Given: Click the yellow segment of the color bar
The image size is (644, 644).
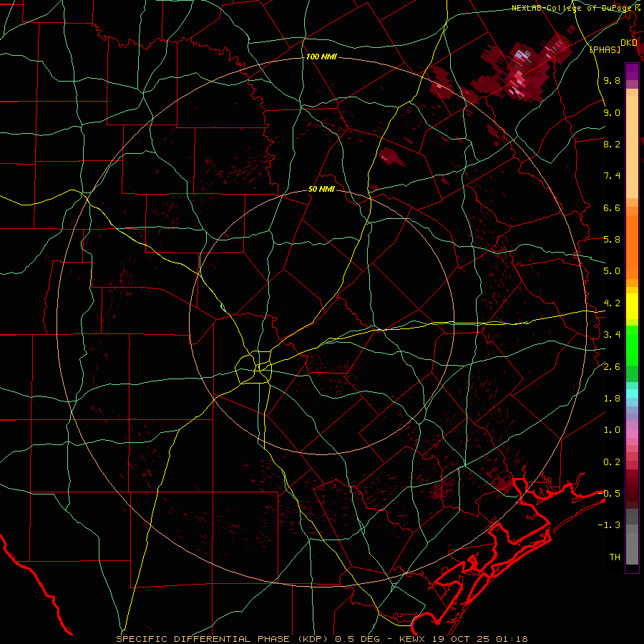Looking at the screenshot, I should 632,306.
